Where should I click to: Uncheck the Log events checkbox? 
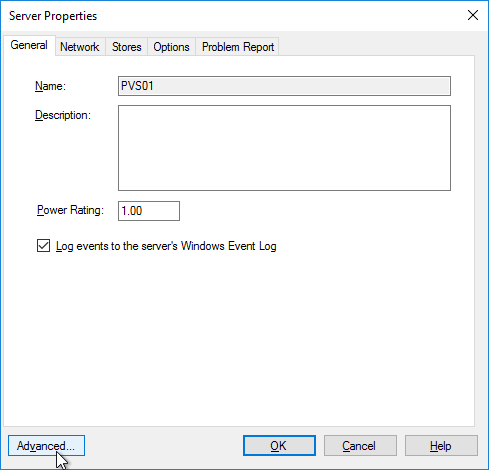coord(43,246)
